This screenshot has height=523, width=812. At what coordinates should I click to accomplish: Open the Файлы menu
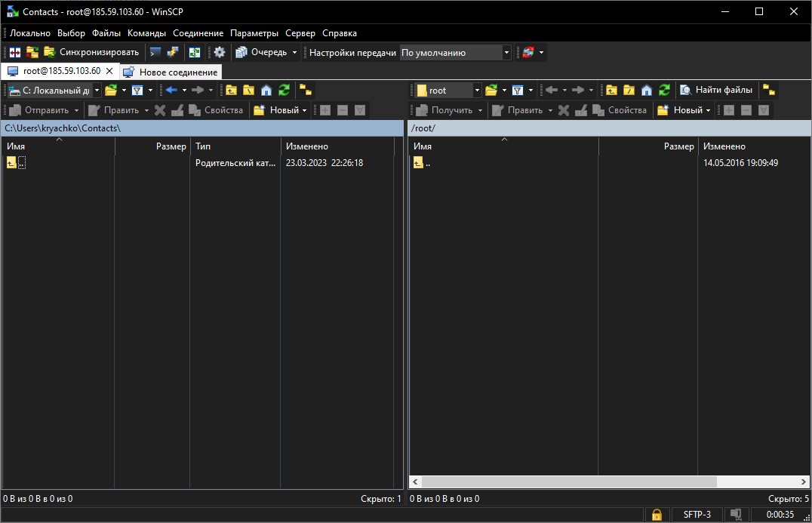click(106, 33)
